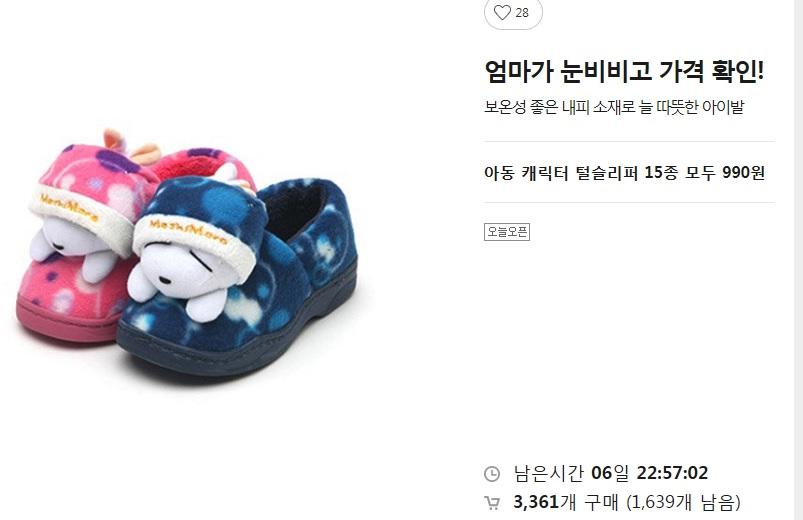Click the heart like icon
The height and width of the screenshot is (520, 803).
coord(502,12)
